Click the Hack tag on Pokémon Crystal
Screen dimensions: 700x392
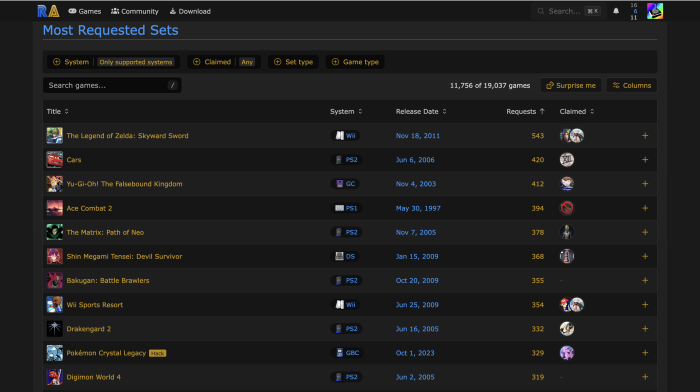[157, 353]
